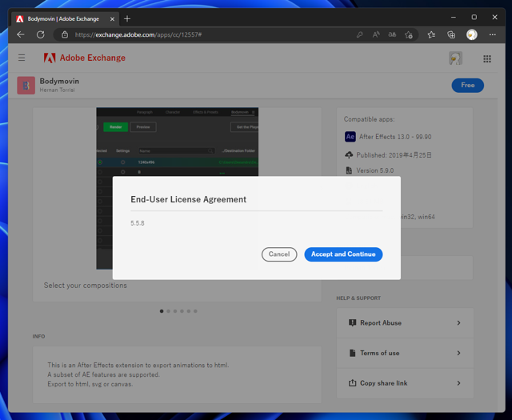Toggle the Read aloud icon

pos(376,34)
